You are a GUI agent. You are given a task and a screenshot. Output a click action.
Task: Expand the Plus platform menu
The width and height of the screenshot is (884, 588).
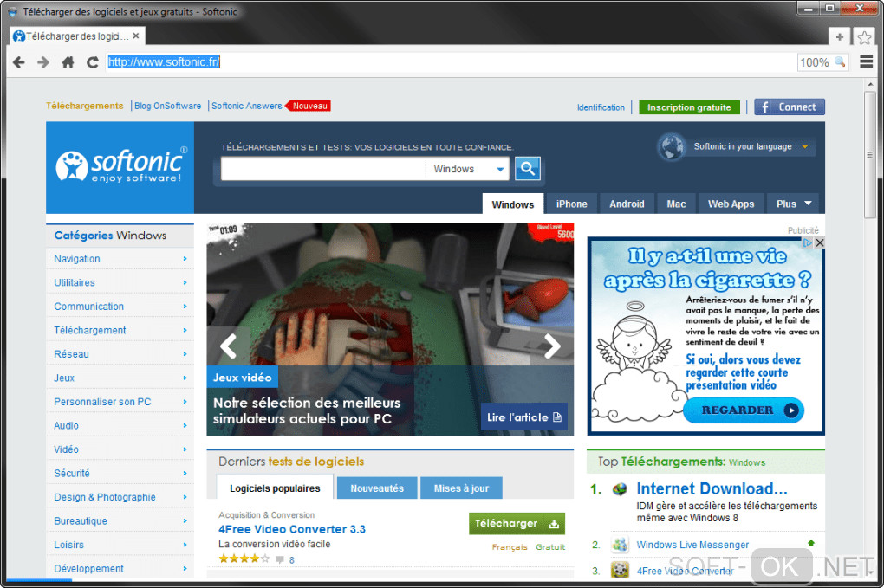pos(793,204)
